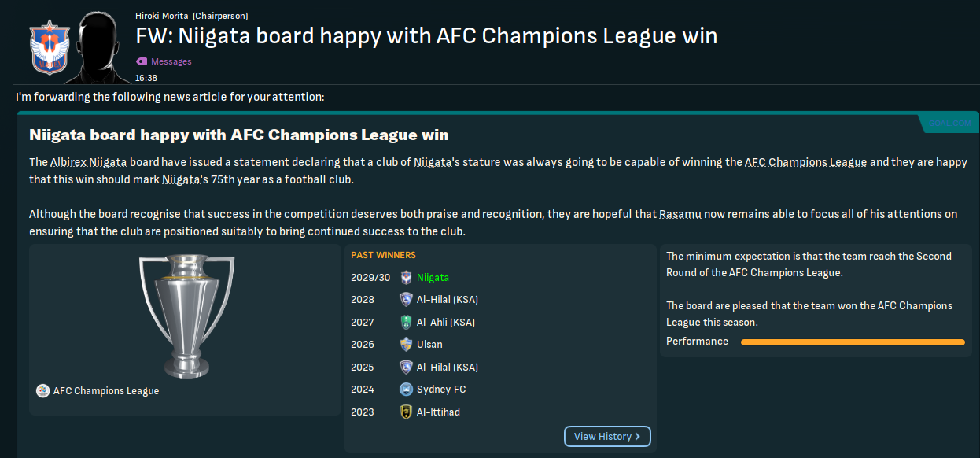Screen dimensions: 980x458
Task: Click the chairperson silhouette portrait
Action: (101, 47)
